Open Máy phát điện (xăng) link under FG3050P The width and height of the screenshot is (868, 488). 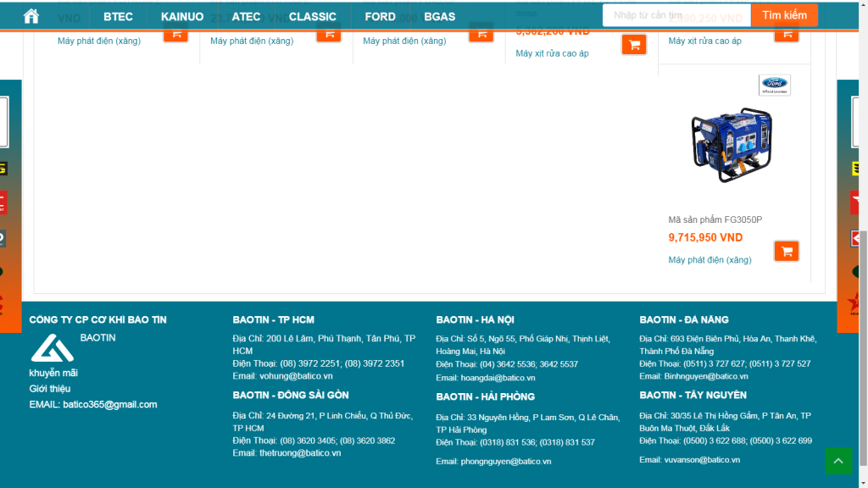[709, 260]
